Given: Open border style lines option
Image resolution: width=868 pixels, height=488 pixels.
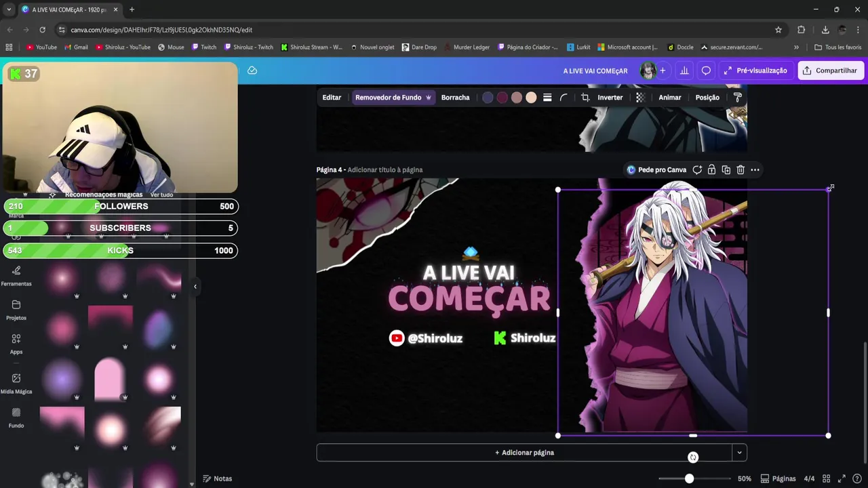Looking at the screenshot, I should [x=547, y=98].
